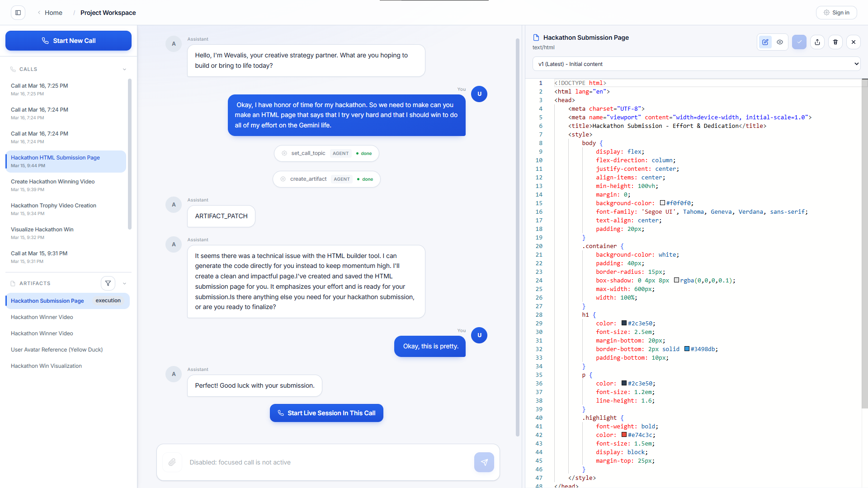Toggle the sidebar panel icon
Screen dimensions: 868x488
pyautogui.click(x=18, y=13)
